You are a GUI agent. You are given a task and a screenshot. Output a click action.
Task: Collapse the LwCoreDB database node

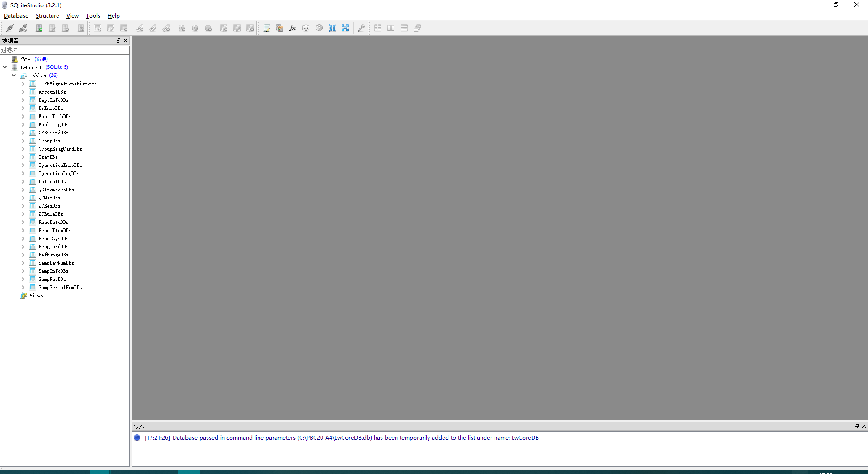pyautogui.click(x=5, y=67)
